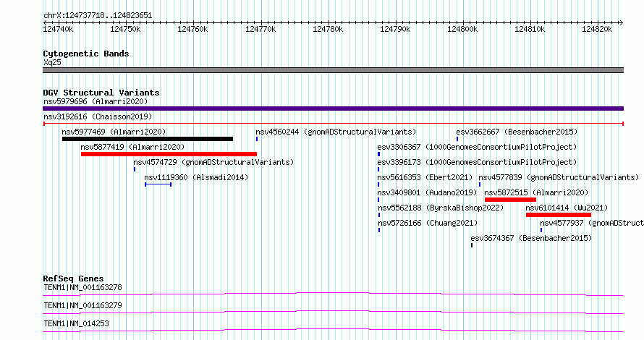
Task: Click the thin red nsv3192616 variant line
Action: point(334,124)
